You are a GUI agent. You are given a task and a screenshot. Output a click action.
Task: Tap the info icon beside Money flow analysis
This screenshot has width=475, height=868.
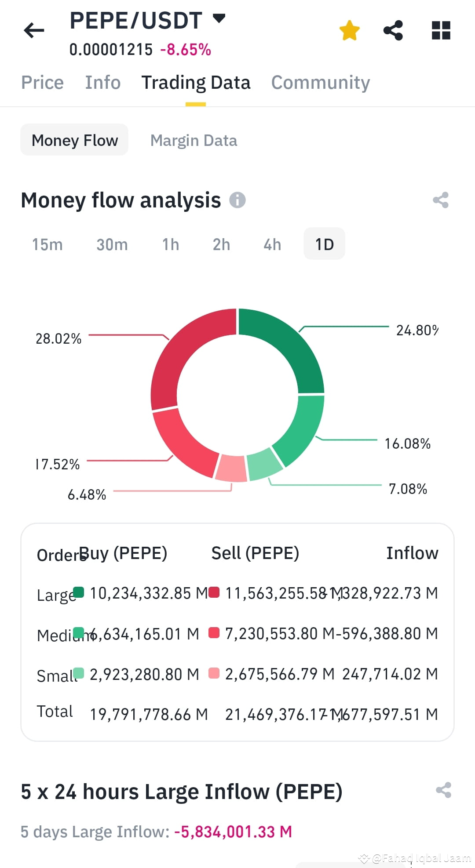(x=237, y=200)
